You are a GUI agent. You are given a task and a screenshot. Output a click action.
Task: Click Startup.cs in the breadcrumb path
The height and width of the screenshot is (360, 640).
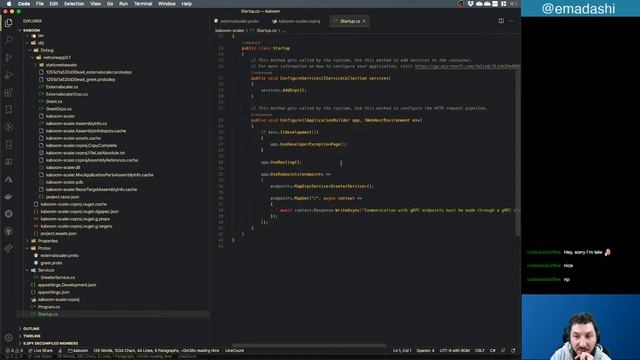(x=266, y=30)
